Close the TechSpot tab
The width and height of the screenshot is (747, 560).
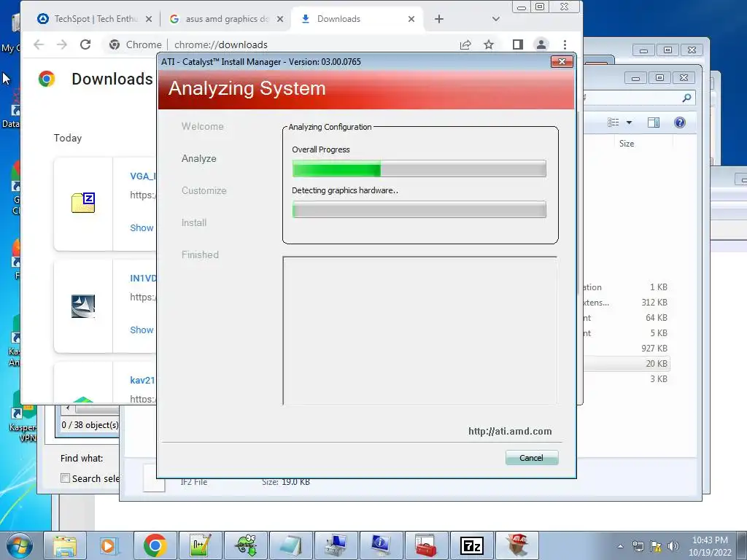pos(149,19)
